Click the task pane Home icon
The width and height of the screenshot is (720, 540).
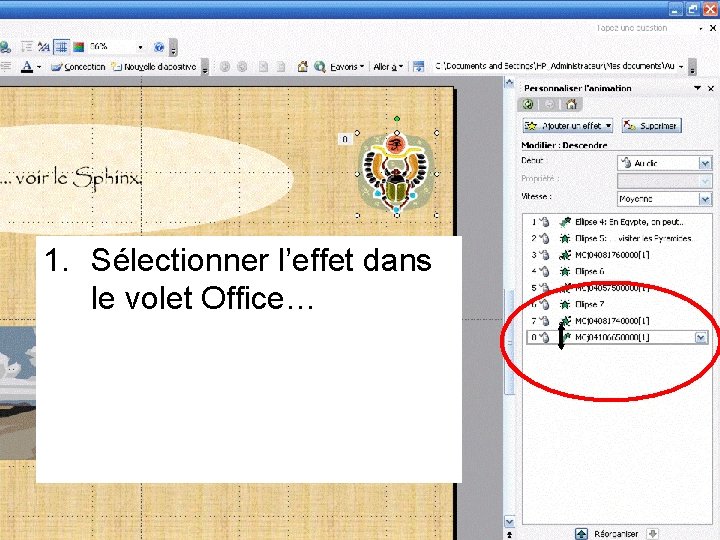tap(571, 105)
